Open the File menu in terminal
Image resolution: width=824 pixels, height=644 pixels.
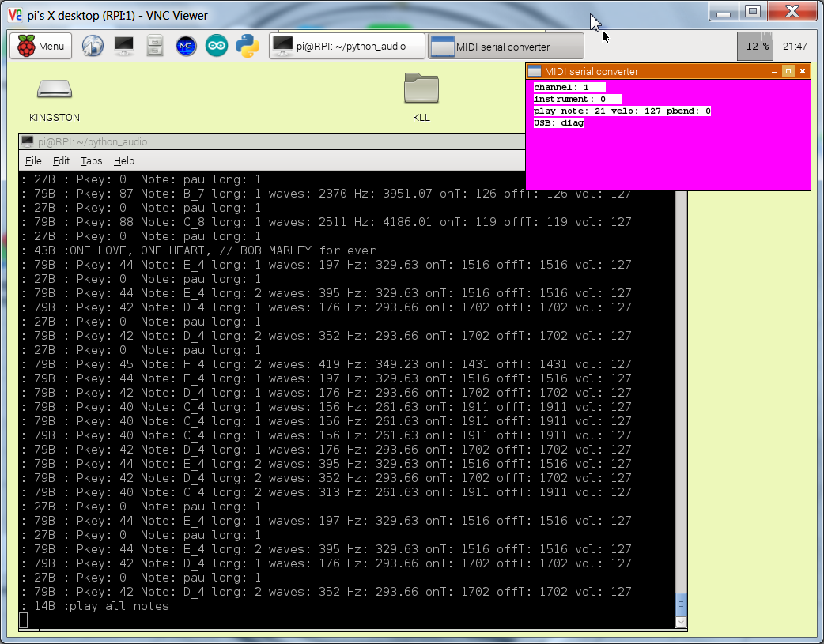tap(33, 161)
